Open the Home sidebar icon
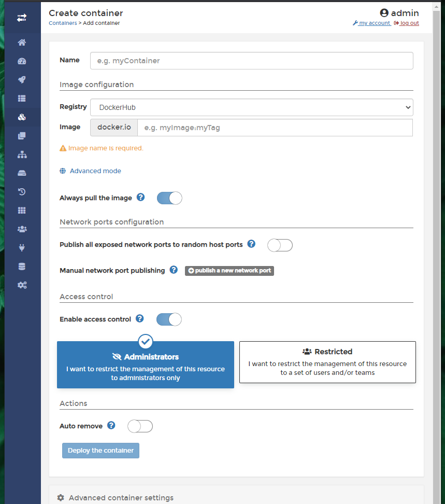 pos(22,42)
